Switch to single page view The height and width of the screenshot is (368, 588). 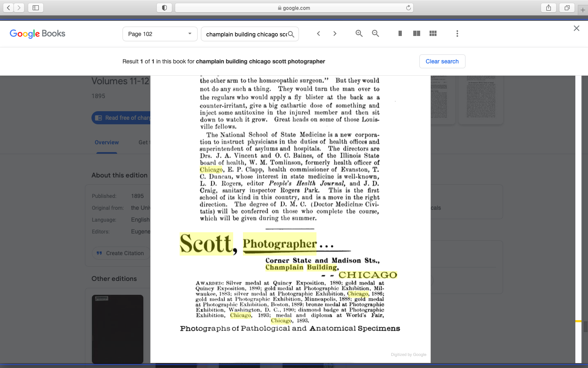(400, 34)
